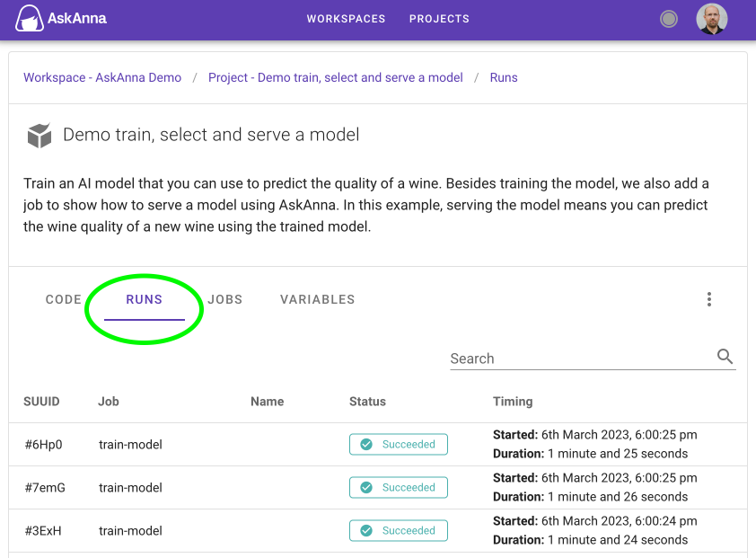Open the user profile avatar
Viewport: 756px width, 558px height.
tap(712, 19)
